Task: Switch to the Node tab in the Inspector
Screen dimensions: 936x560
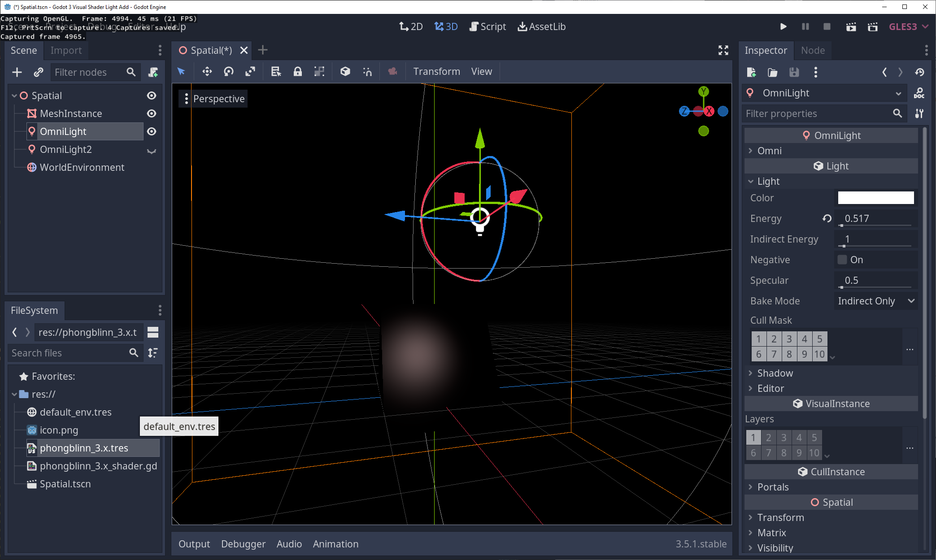Action: point(813,50)
